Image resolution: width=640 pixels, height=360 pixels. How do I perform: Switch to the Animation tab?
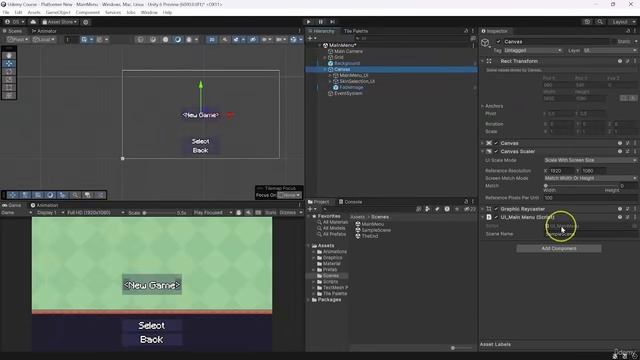[x=44, y=205]
